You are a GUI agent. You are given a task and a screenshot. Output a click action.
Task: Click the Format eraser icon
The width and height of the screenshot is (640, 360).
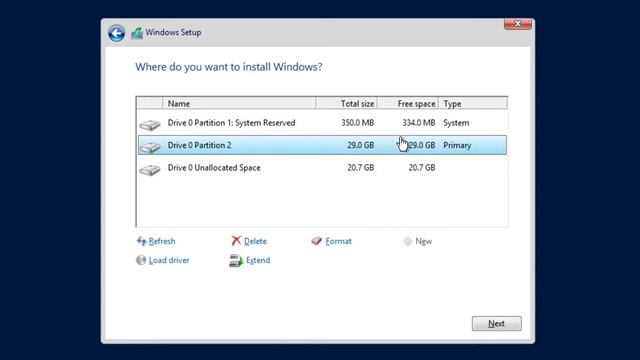point(316,241)
